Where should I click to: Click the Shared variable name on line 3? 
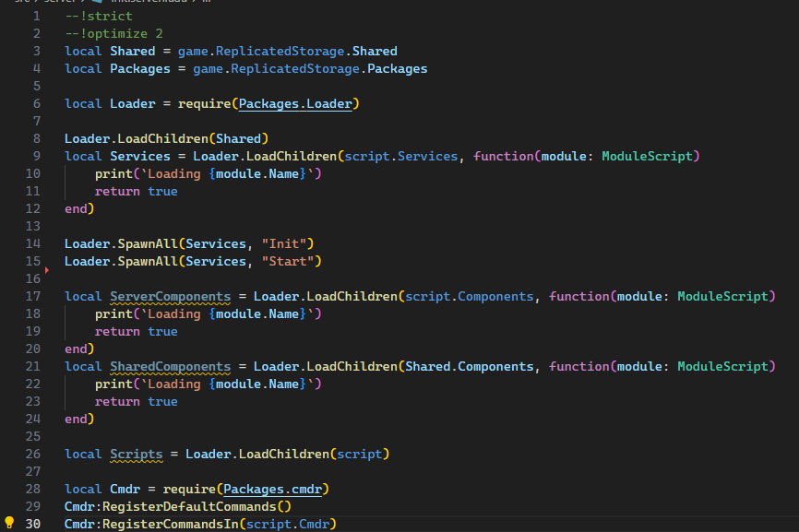[133, 52]
